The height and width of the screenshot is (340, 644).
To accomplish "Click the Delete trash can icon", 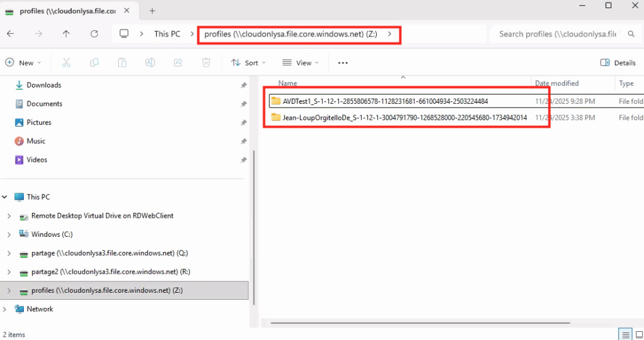I will click(x=206, y=62).
